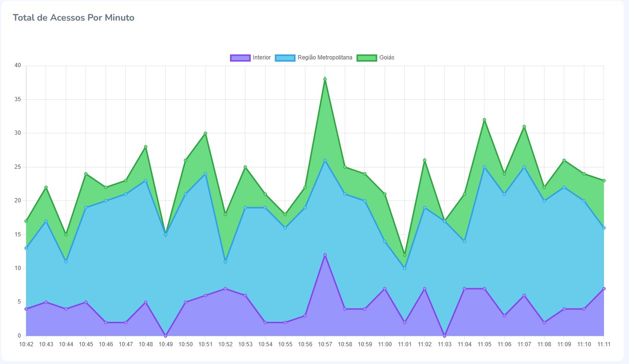
Task: Click the first Goiás point at 10:42
Action: coord(26,221)
